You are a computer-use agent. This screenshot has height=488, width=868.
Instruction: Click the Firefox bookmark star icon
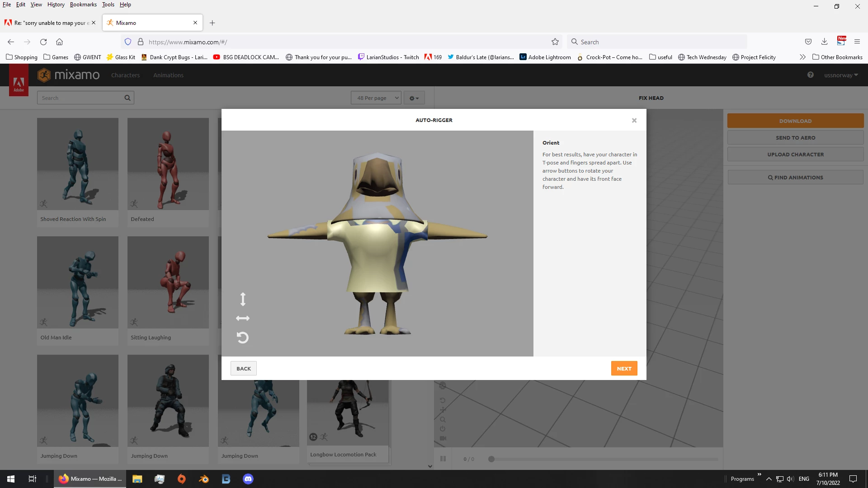tap(555, 42)
